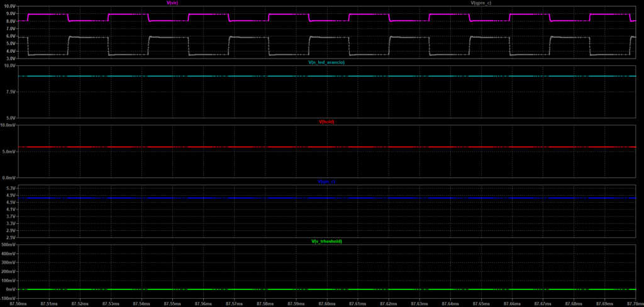
Task: Click the green V(v_trheshold) trace line
Action: 327,289
